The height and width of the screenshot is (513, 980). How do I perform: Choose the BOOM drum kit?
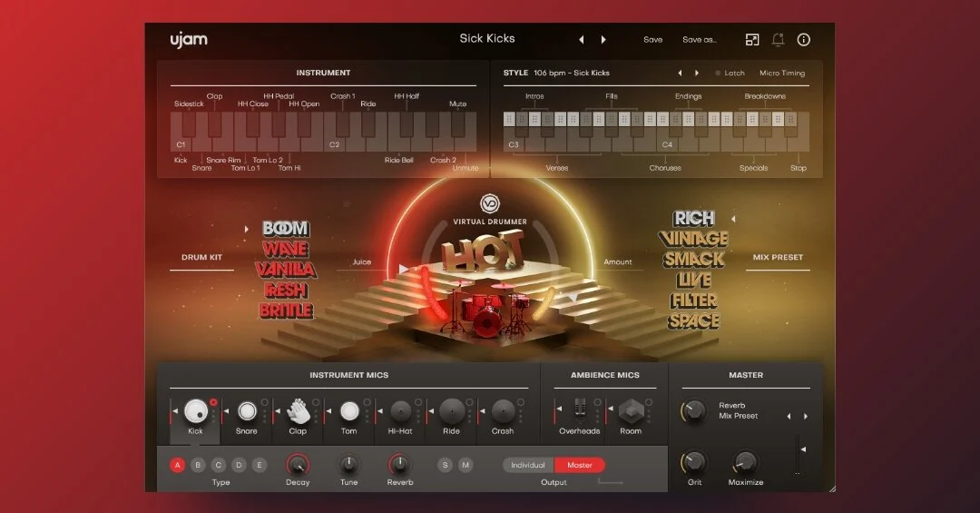pyautogui.click(x=286, y=228)
